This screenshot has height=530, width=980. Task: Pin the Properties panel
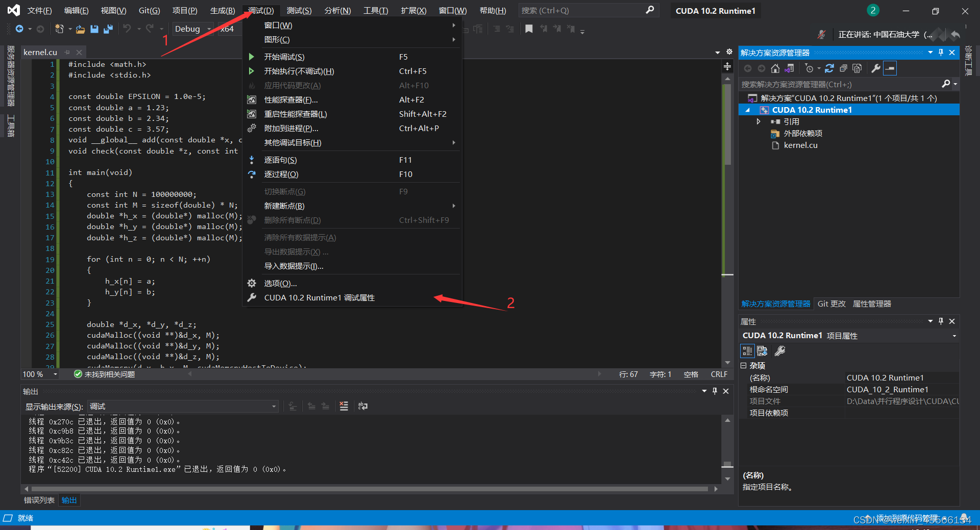coord(941,321)
